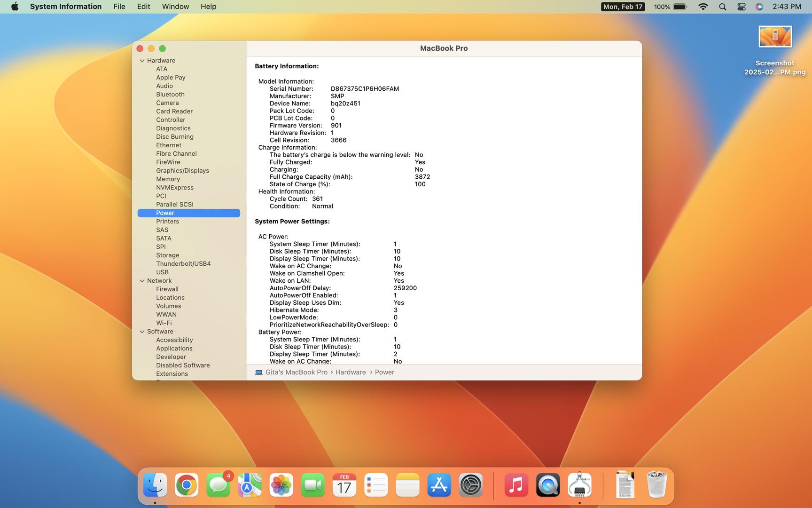Click Hardware in the bottom path bar
The width and height of the screenshot is (812, 508).
pos(350,372)
